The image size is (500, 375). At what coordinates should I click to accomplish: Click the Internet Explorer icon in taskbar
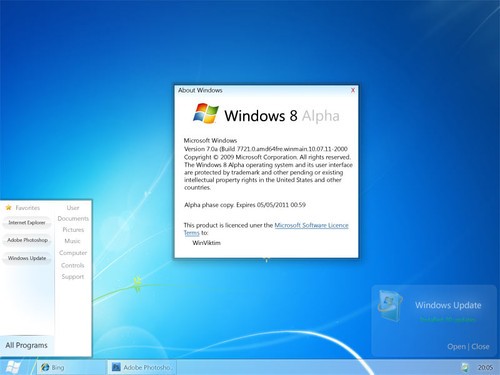click(x=45, y=367)
